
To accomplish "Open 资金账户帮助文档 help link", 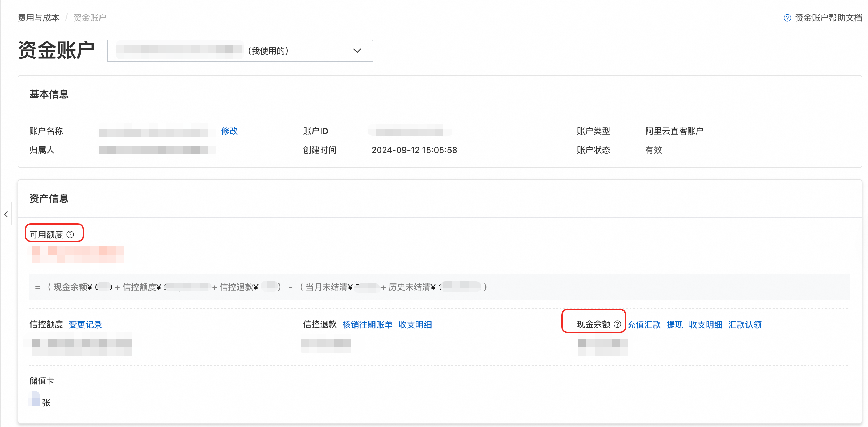I will [x=828, y=18].
